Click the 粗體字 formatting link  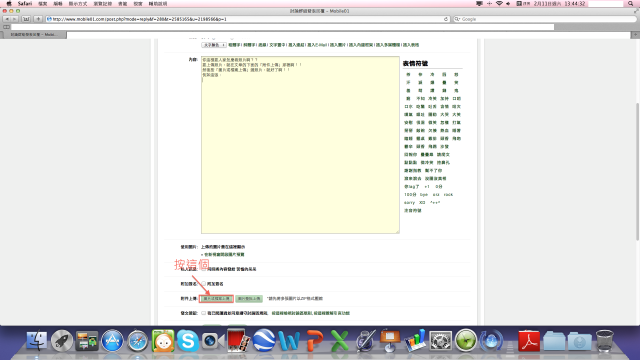pos(234,45)
